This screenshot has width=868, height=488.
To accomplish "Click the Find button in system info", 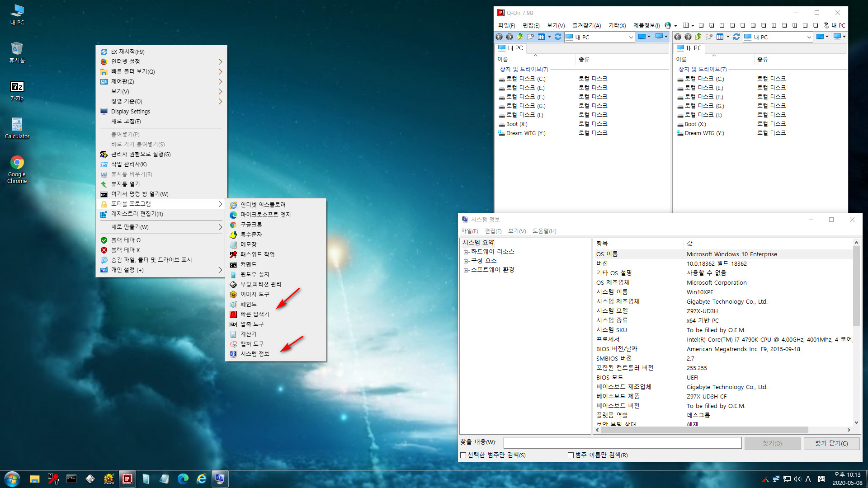I will [772, 443].
